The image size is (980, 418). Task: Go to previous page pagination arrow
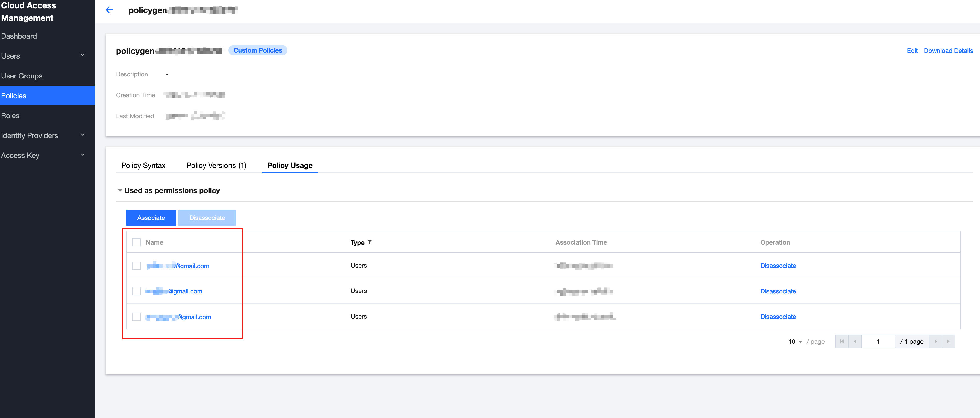click(x=855, y=341)
